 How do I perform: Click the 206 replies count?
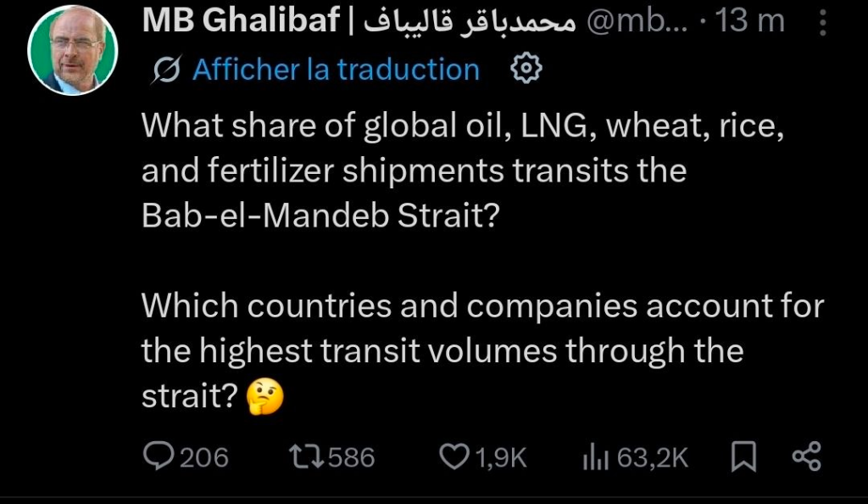[204, 458]
